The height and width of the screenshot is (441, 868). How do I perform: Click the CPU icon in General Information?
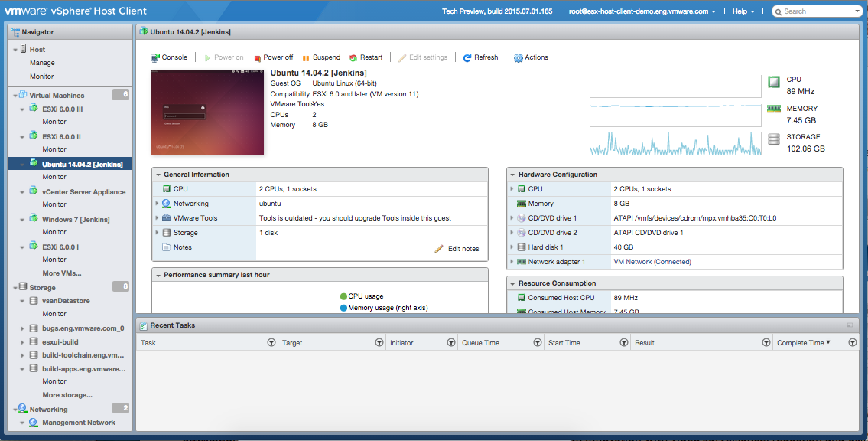point(167,189)
